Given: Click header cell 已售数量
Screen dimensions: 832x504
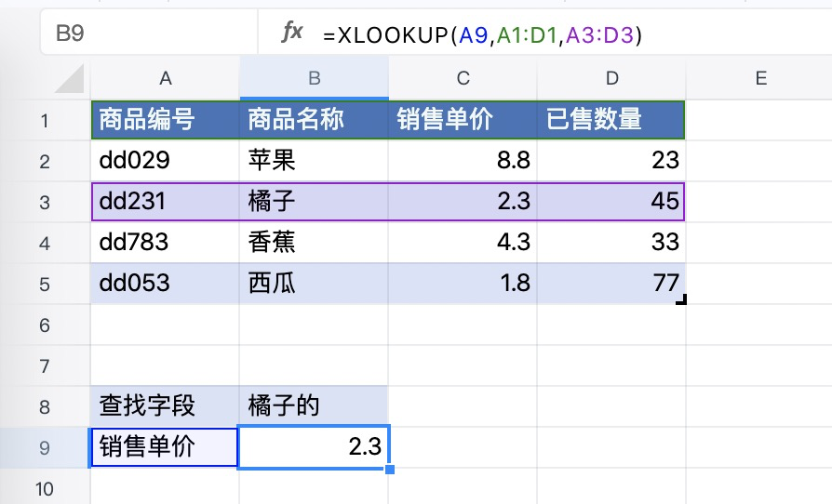Looking at the screenshot, I should pos(611,120).
